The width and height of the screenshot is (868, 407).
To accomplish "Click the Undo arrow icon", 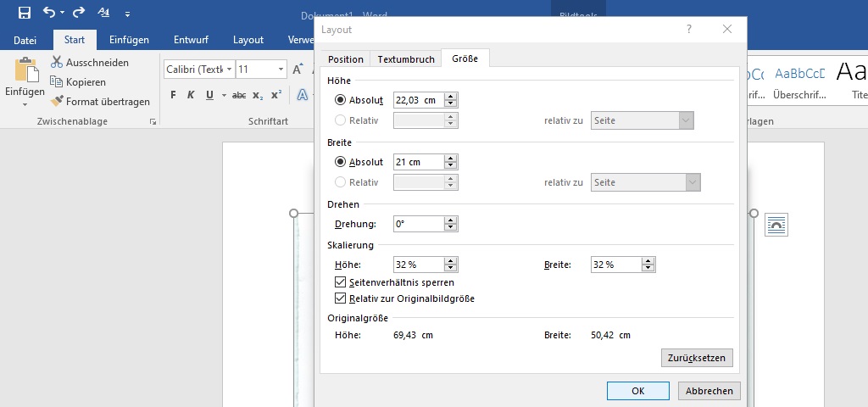I will (x=49, y=13).
